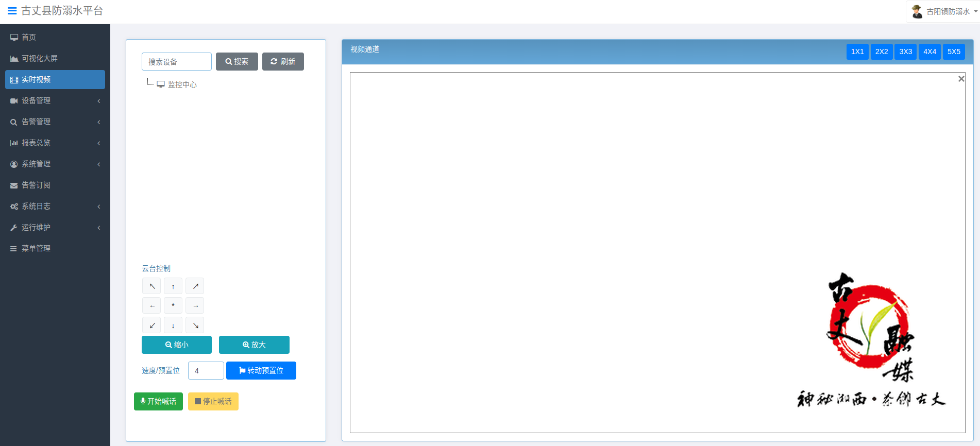This screenshot has width=980, height=446.
Task: Open the 古阳镇防溺水 user dropdown
Action: (944, 11)
